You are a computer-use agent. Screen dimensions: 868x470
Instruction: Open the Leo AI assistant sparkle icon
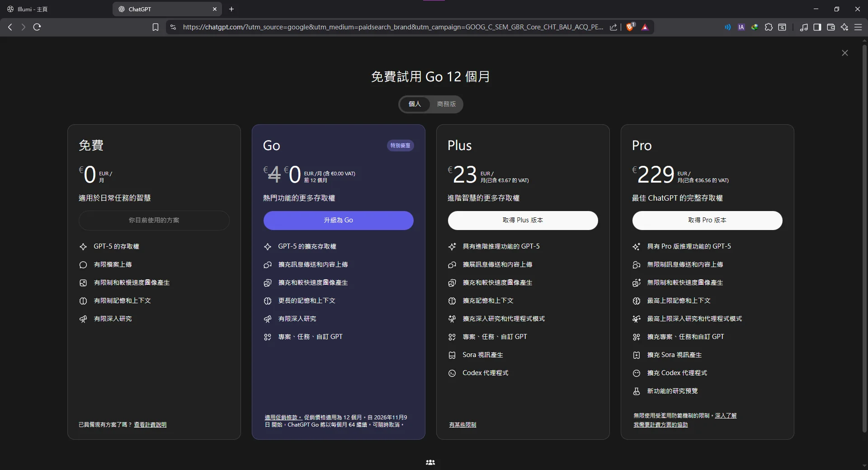[844, 27]
